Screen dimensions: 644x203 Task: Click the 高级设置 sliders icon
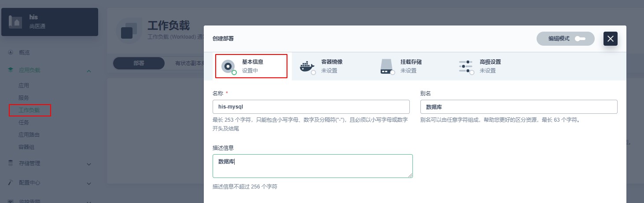[x=465, y=66]
